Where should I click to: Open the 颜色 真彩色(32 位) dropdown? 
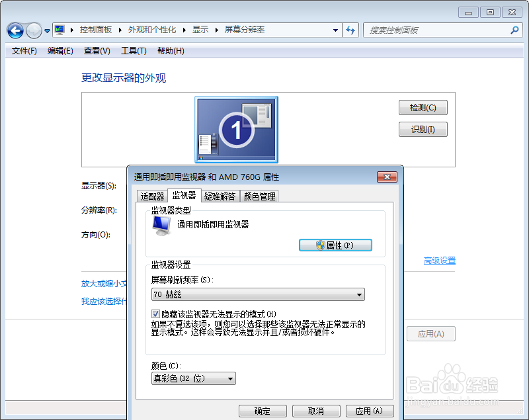pyautogui.click(x=193, y=378)
